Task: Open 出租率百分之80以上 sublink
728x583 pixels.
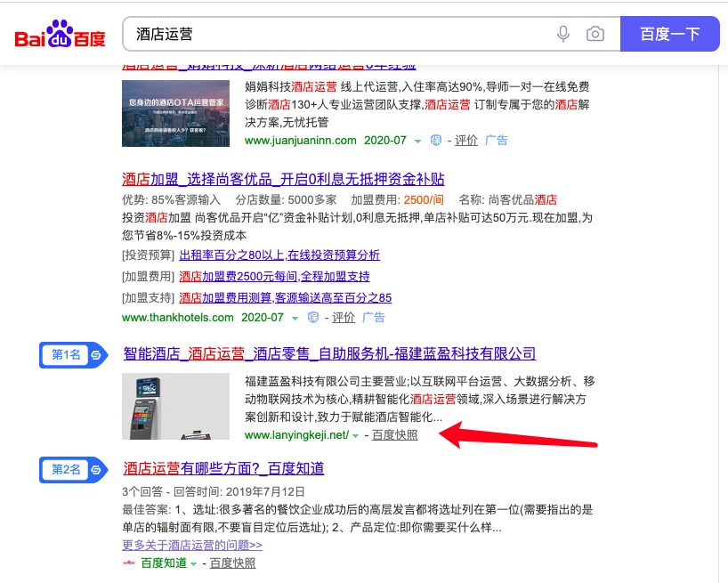Action: tap(279, 255)
